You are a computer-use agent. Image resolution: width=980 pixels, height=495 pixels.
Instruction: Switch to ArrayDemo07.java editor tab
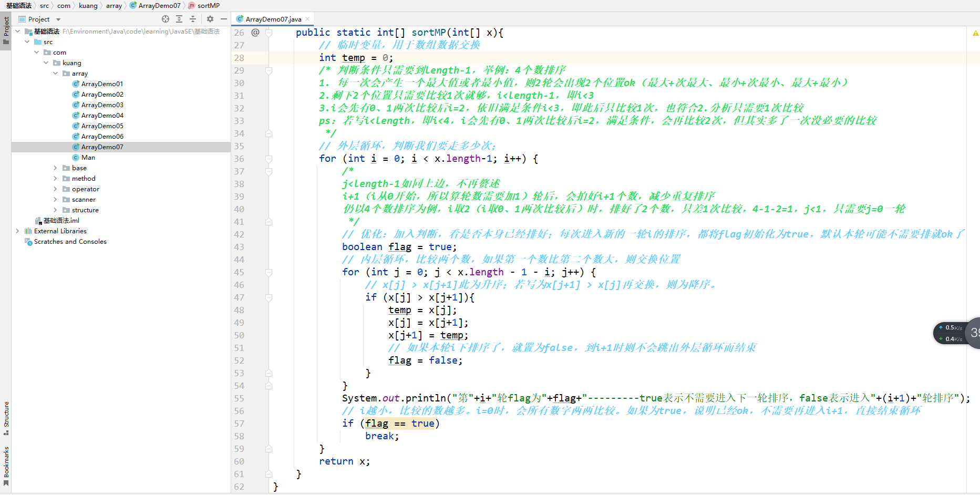tap(273, 19)
